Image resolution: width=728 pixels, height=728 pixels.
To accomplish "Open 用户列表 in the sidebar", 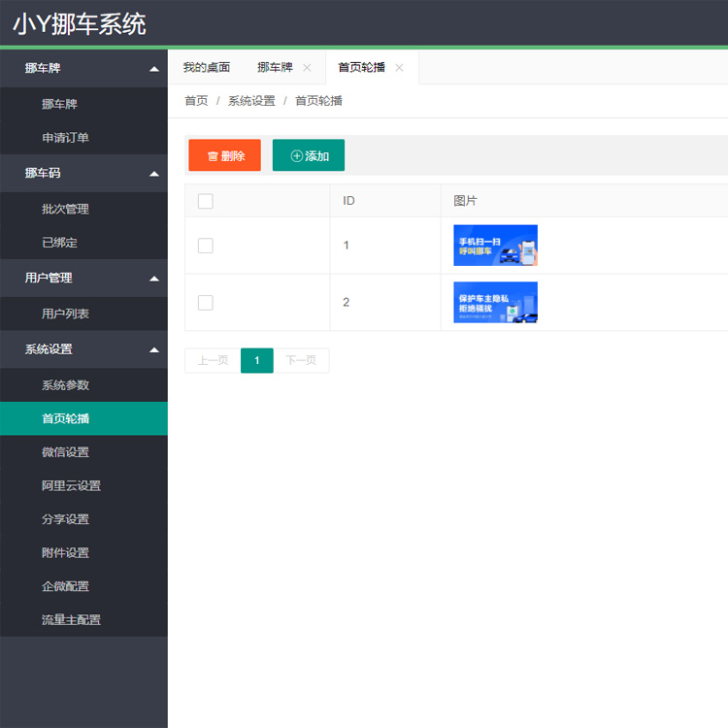I will 83,314.
